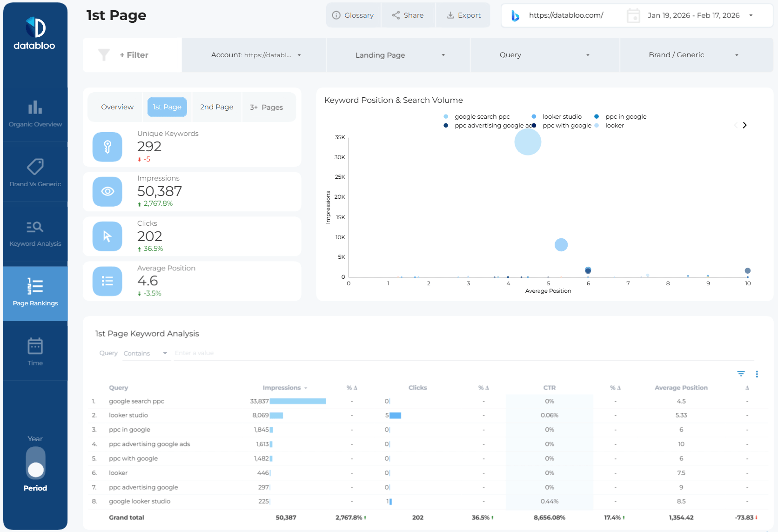This screenshot has height=532, width=778.
Task: Open the Time calendar sidebar icon
Action: 35,347
